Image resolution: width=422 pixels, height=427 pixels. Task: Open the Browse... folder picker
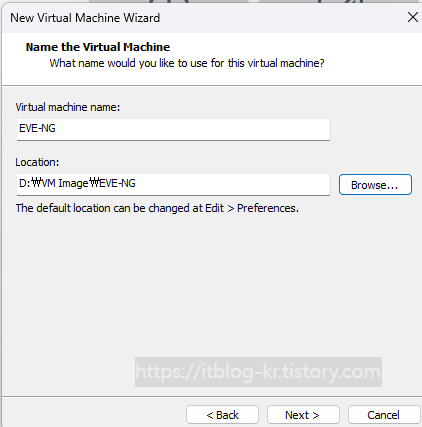click(375, 184)
